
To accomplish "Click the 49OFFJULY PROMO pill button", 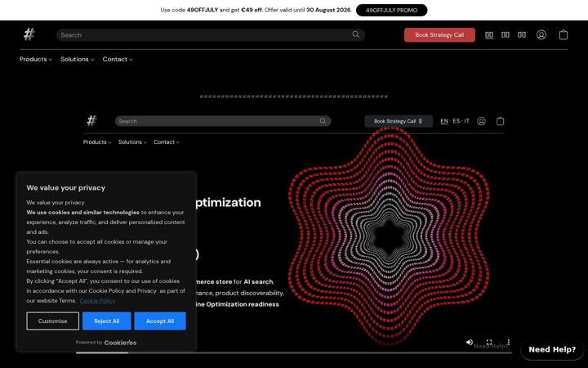I will tap(391, 10).
